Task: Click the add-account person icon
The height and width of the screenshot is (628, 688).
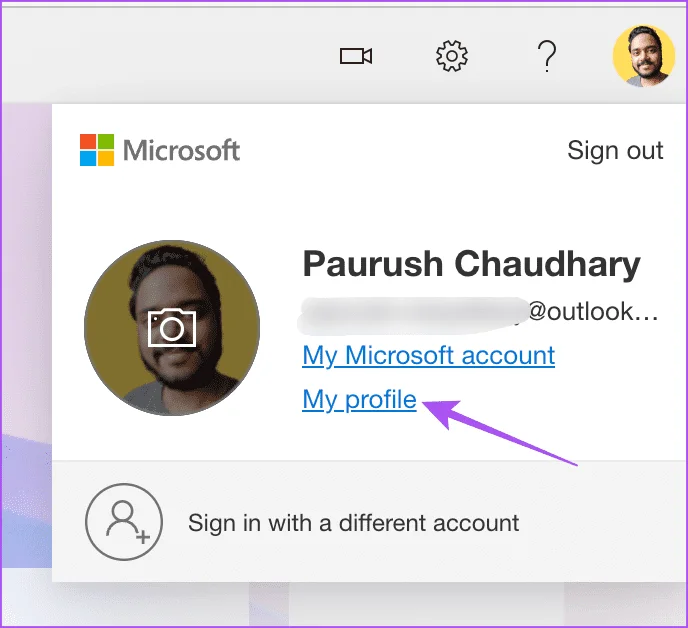Action: pos(124,522)
